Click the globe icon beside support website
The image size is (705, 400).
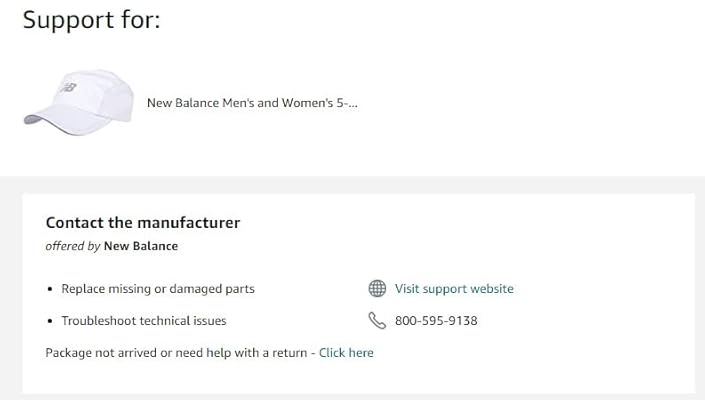click(x=377, y=289)
